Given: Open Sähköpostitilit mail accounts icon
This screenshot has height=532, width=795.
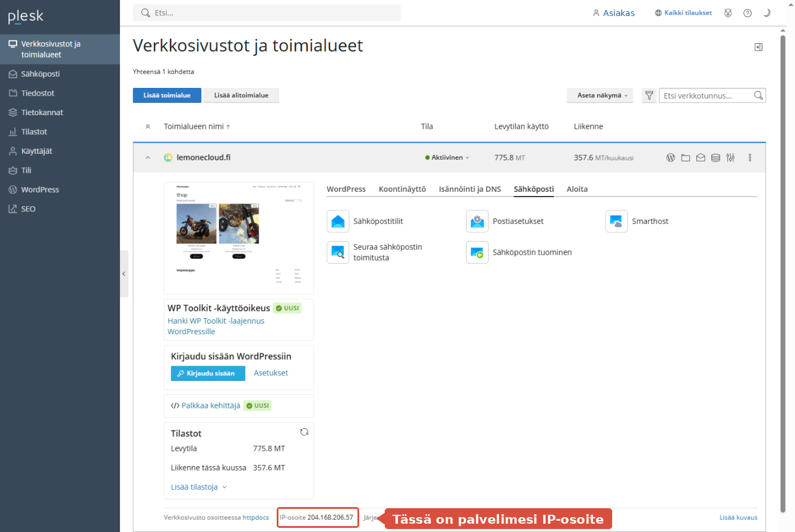Looking at the screenshot, I should coord(338,221).
